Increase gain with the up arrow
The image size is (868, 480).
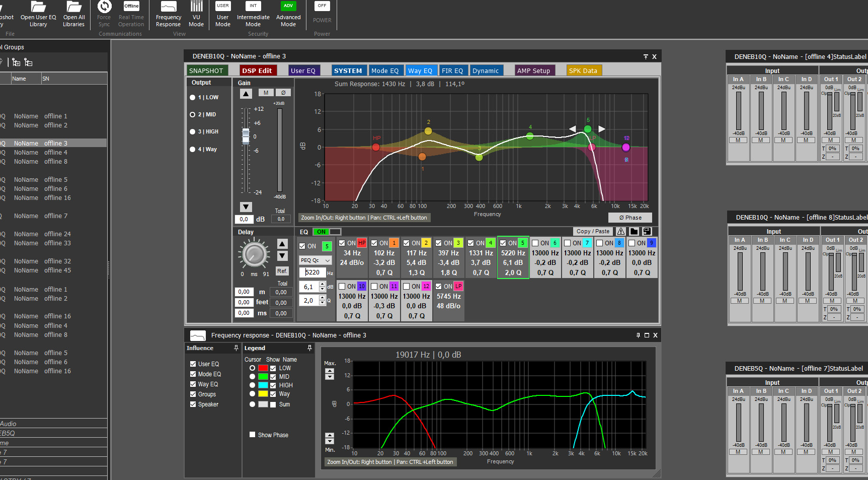(246, 94)
